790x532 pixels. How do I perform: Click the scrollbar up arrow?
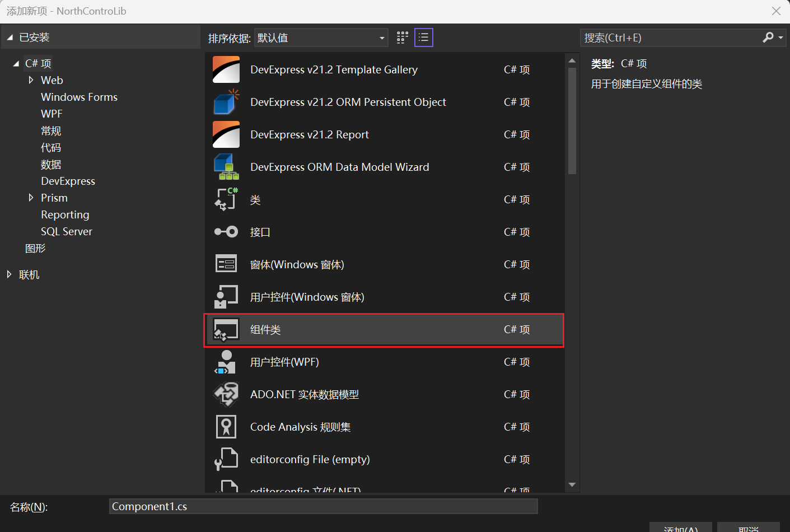click(x=572, y=60)
